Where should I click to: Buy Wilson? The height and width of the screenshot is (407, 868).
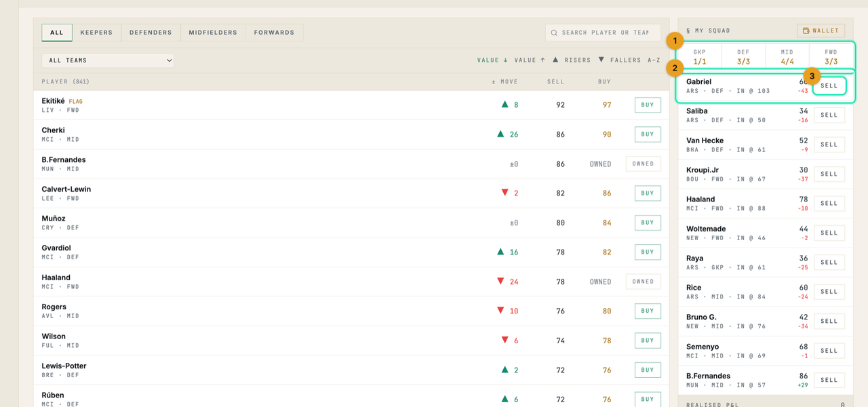click(x=648, y=341)
